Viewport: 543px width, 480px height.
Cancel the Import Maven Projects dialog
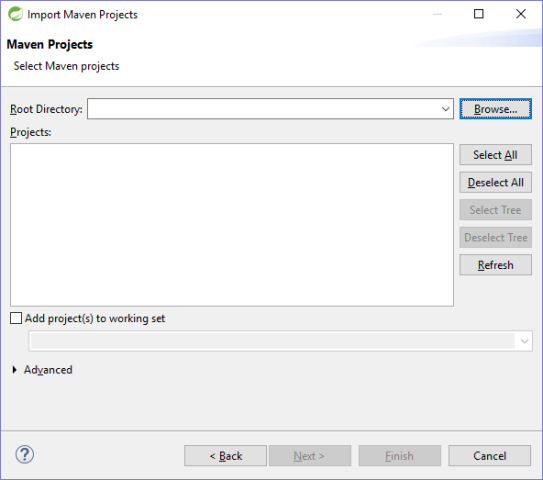(x=489, y=456)
